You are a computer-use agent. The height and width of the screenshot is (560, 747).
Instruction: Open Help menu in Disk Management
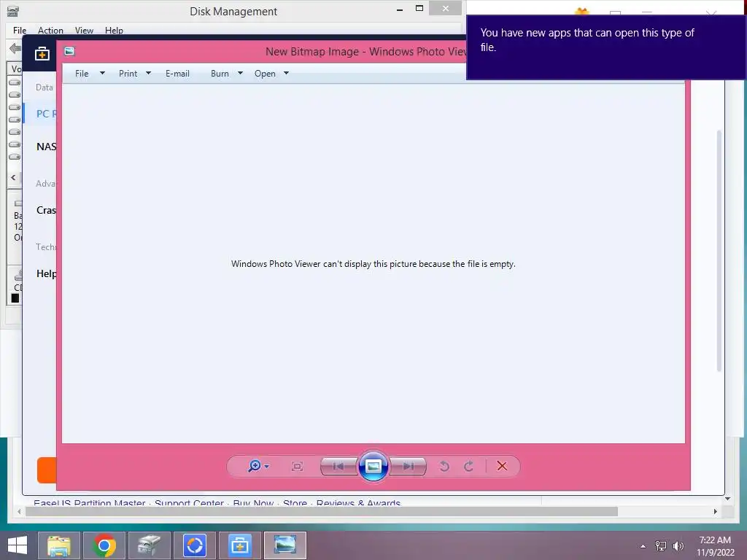(x=114, y=30)
